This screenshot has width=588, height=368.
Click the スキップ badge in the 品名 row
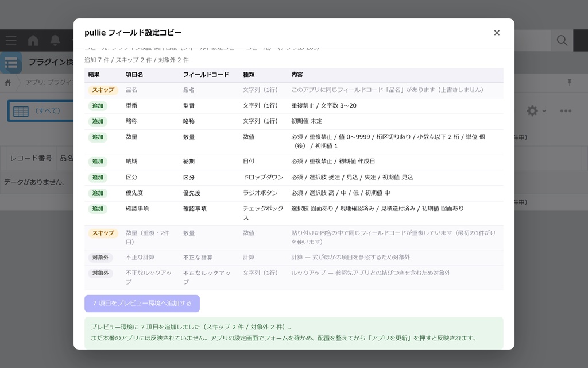pyautogui.click(x=103, y=90)
